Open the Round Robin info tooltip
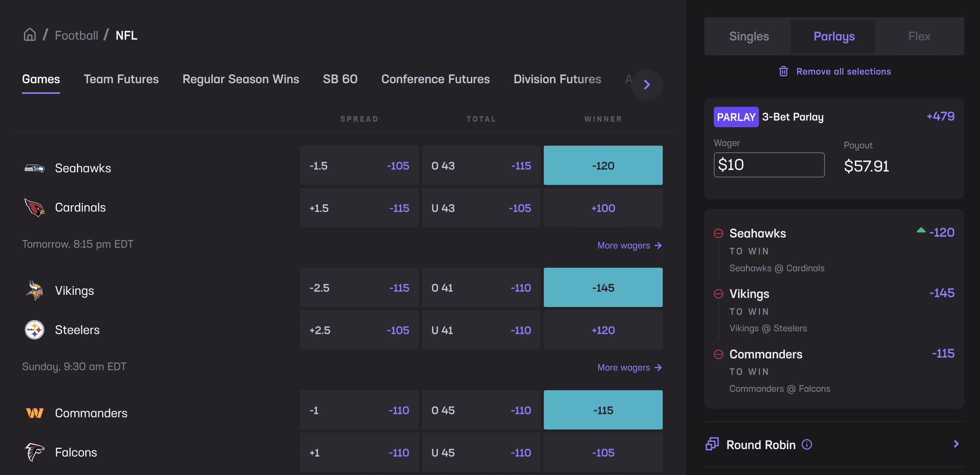 [807, 445]
